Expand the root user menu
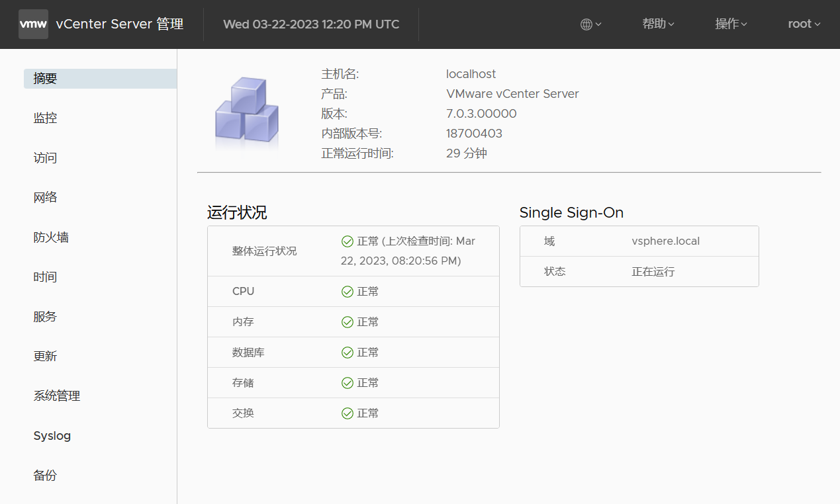 click(804, 24)
